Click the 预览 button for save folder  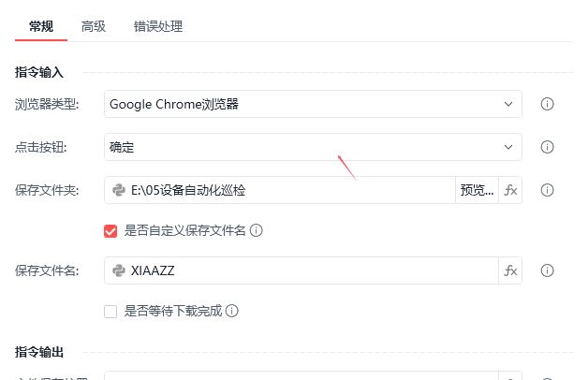(477, 190)
